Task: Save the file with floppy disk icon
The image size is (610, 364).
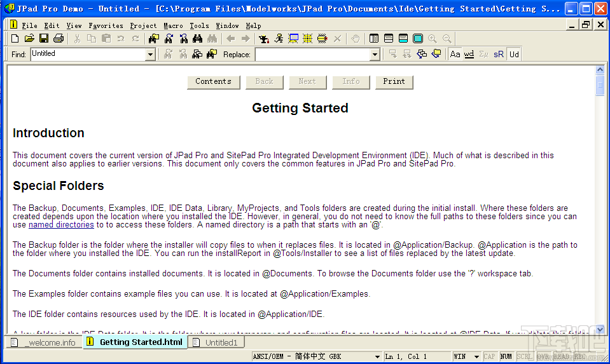Action: [x=44, y=39]
